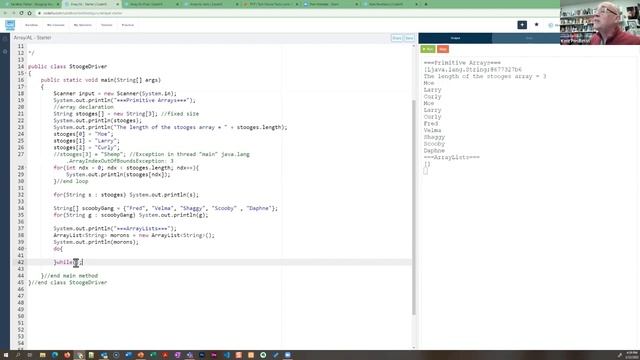Open the user account icon in the header

click(x=551, y=25)
